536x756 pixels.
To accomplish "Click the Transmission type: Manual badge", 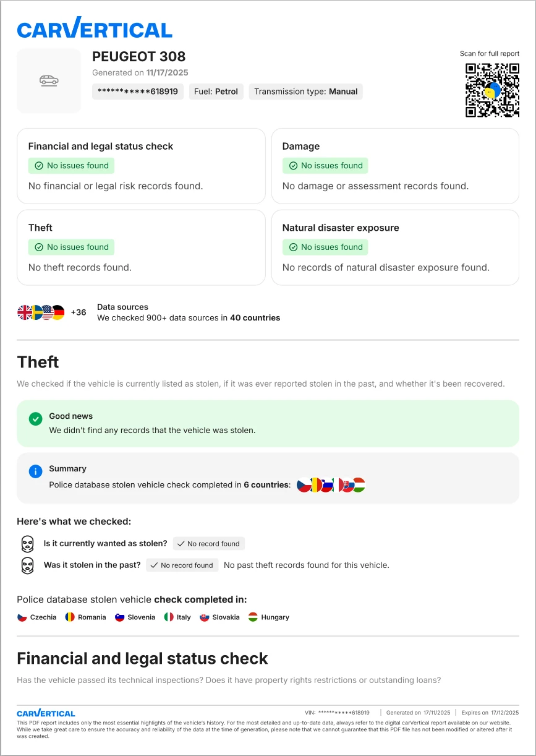I will click(305, 92).
